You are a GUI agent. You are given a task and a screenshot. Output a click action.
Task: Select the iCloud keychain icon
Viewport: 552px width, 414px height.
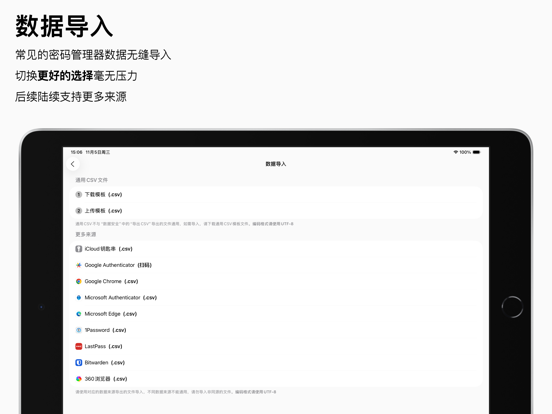pyautogui.click(x=79, y=249)
